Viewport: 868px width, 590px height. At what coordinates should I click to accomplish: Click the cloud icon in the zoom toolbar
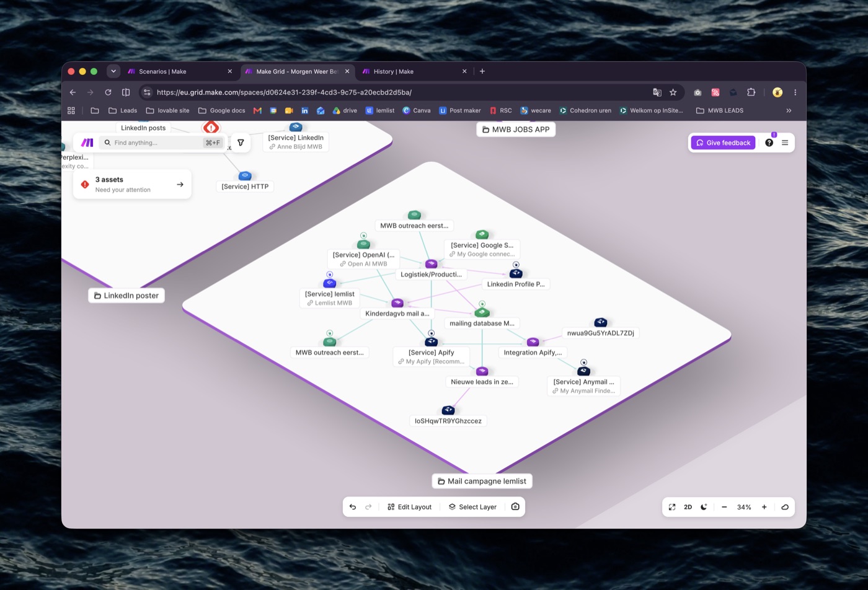point(785,507)
